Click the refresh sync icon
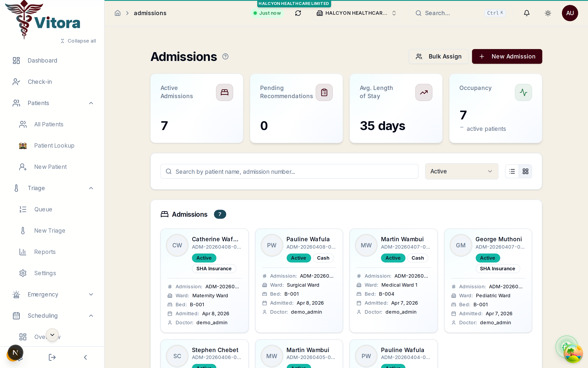Image resolution: width=588 pixels, height=368 pixels. pyautogui.click(x=298, y=13)
